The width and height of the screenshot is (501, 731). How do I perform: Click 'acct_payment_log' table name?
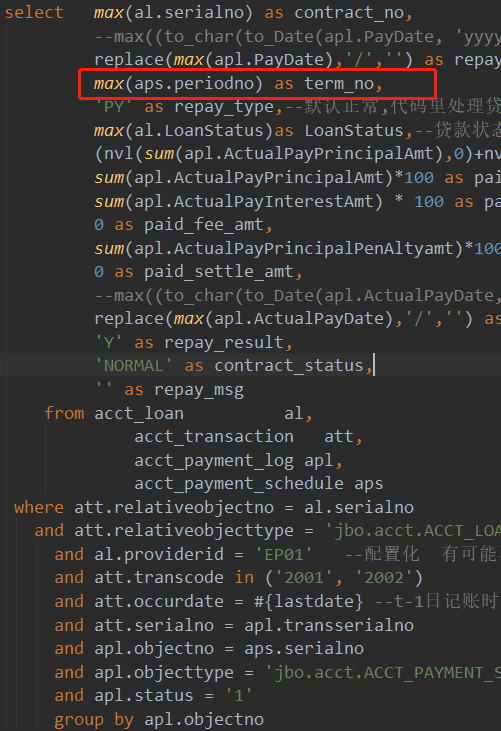pyautogui.click(x=214, y=461)
